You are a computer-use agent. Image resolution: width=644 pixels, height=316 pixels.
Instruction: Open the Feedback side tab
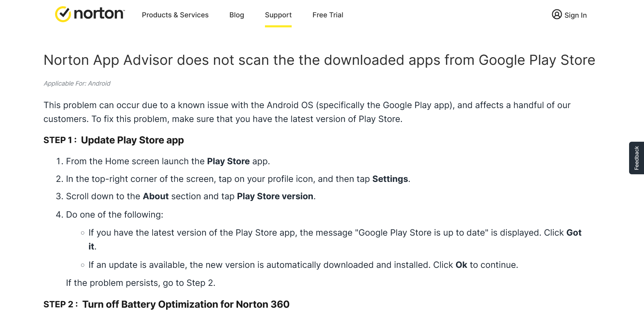[x=636, y=158]
